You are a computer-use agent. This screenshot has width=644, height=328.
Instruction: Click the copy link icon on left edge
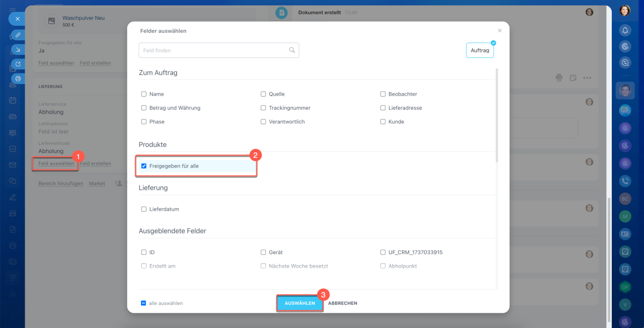18,35
